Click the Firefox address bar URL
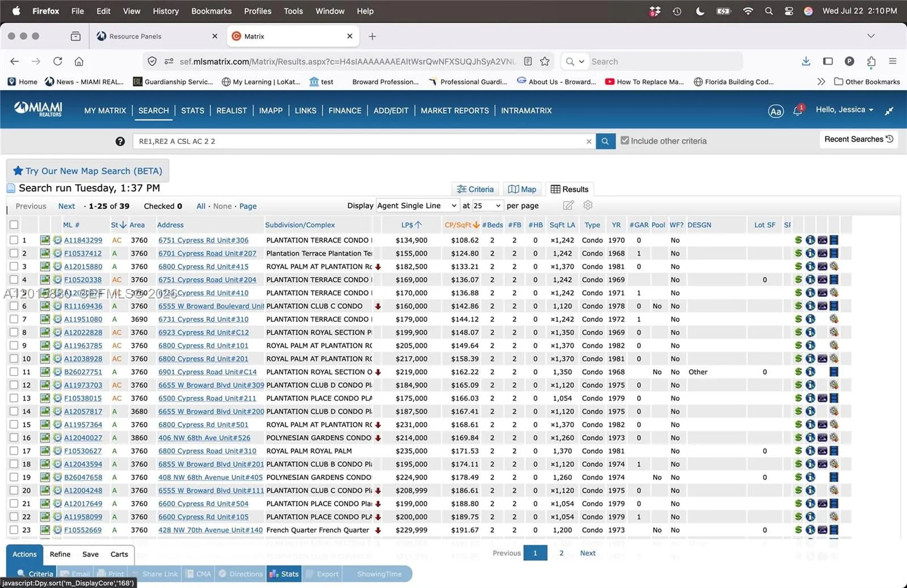 347,61
